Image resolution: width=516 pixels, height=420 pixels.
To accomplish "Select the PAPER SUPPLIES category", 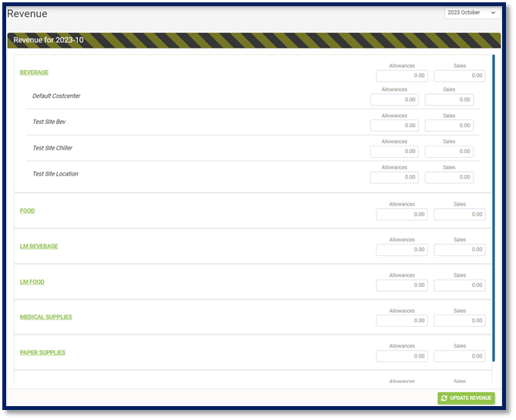I will coord(42,352).
